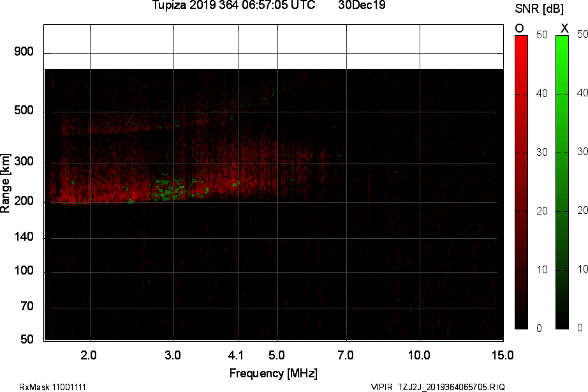588x392 pixels.
Task: Click the 7.0 MHz frequency tick label
Action: 346,355
